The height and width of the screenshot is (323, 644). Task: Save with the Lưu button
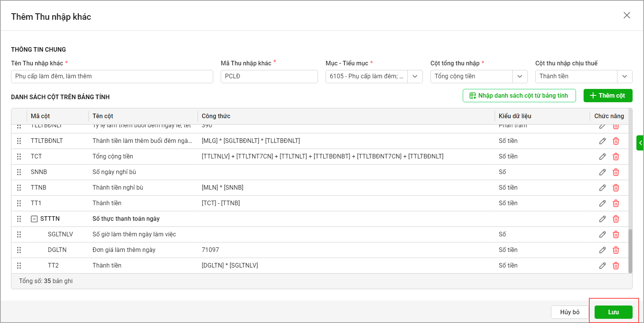613,312
